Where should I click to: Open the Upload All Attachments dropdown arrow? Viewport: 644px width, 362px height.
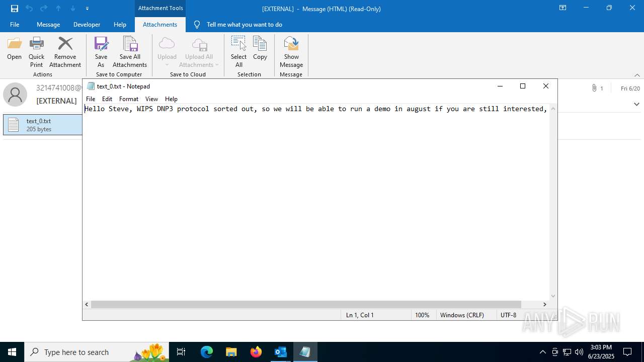coord(217,64)
